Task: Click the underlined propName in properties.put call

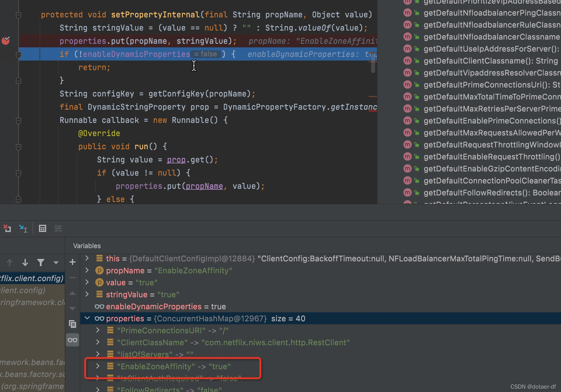Action: pyautogui.click(x=204, y=186)
